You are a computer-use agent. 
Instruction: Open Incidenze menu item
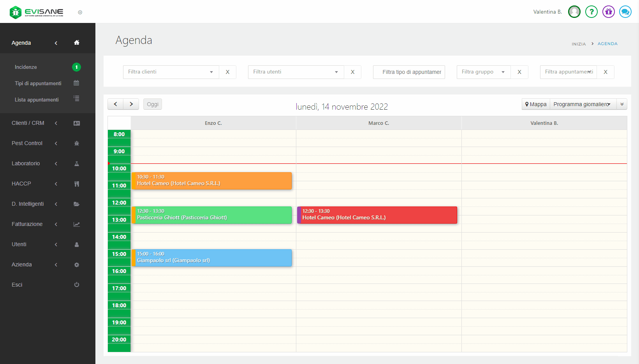click(x=26, y=67)
